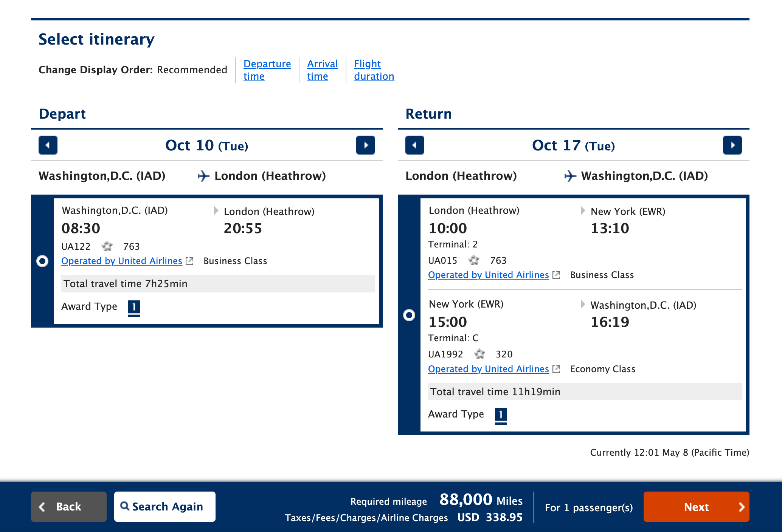Go to next return date arrow
Screen dimensions: 782x532
coord(732,145)
